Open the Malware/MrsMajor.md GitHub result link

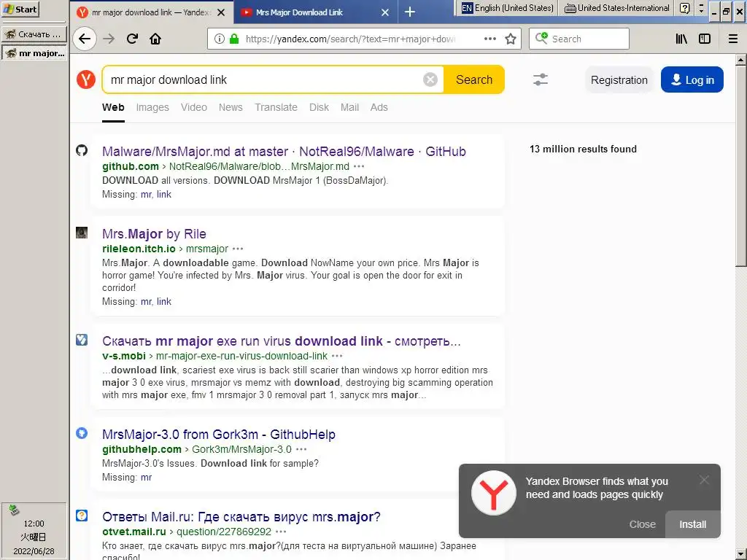coord(284,152)
